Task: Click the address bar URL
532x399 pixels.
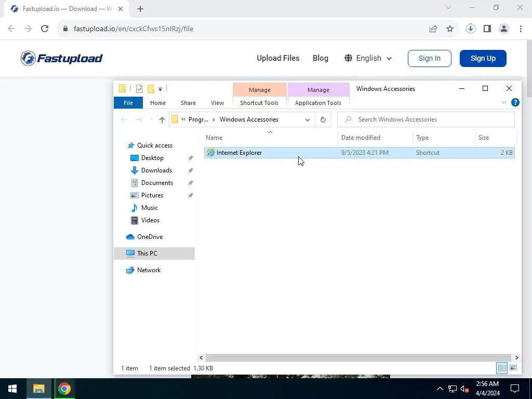Action: (134, 29)
